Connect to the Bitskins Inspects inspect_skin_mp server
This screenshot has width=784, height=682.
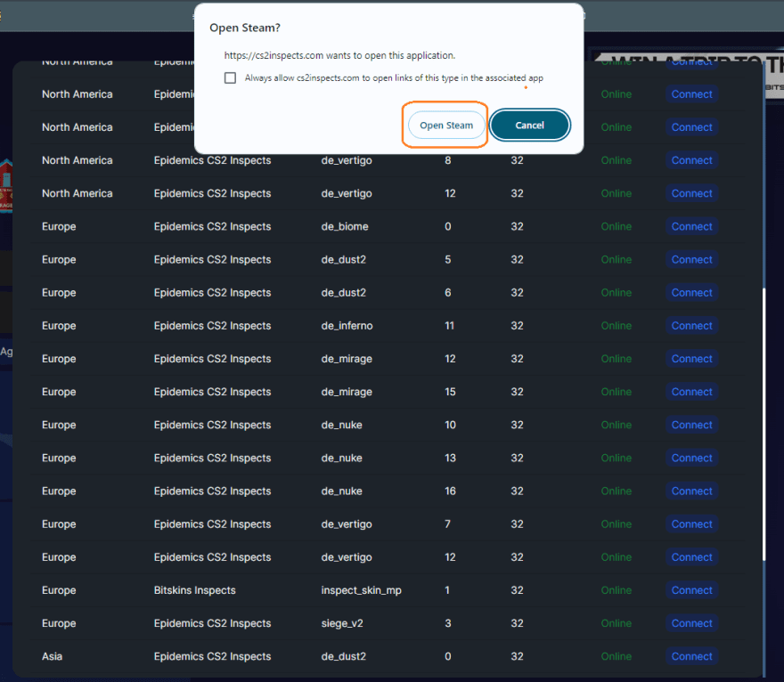click(691, 589)
